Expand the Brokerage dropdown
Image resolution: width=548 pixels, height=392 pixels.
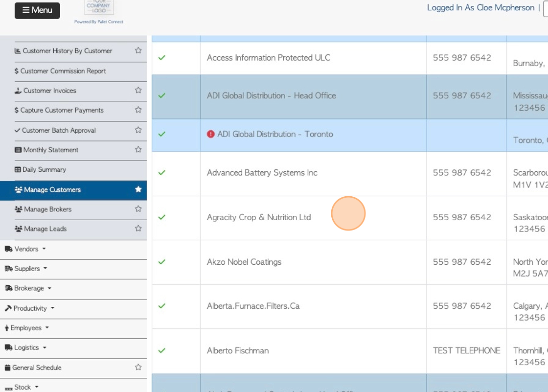coord(28,288)
